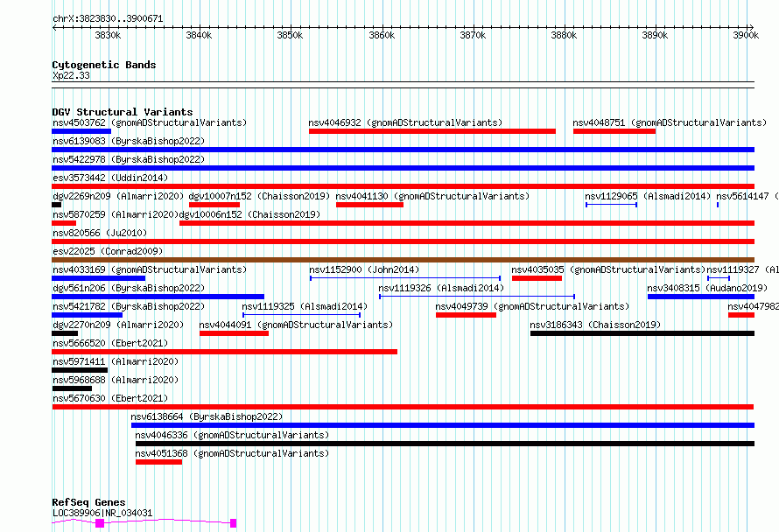Open the LOC389906|NR_034031 gene label
This screenshot has height=532, width=779.
102,513
